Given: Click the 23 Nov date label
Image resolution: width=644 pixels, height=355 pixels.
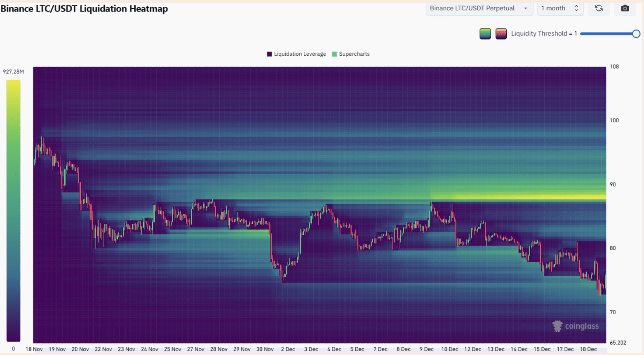Looking at the screenshot, I should click(x=127, y=349).
